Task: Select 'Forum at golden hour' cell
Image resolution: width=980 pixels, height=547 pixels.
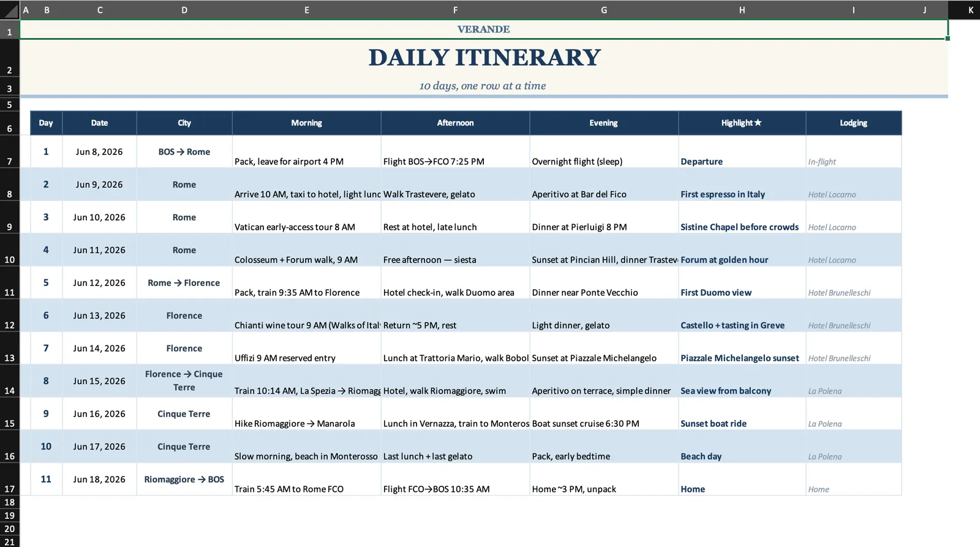Action: pos(742,250)
